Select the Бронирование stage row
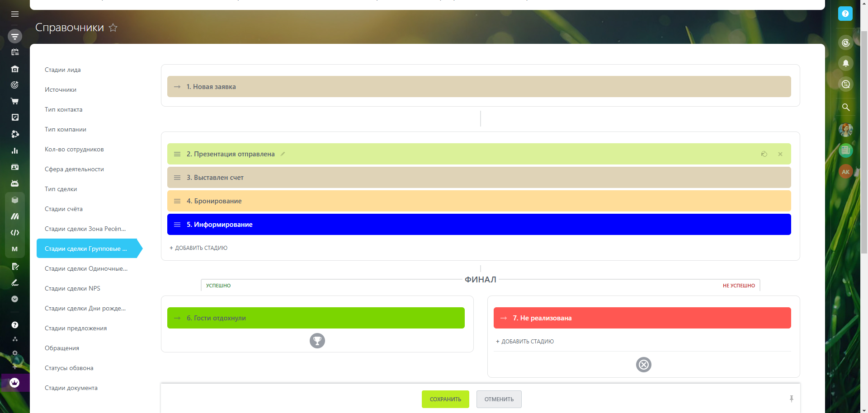The height and width of the screenshot is (413, 868). coord(479,201)
